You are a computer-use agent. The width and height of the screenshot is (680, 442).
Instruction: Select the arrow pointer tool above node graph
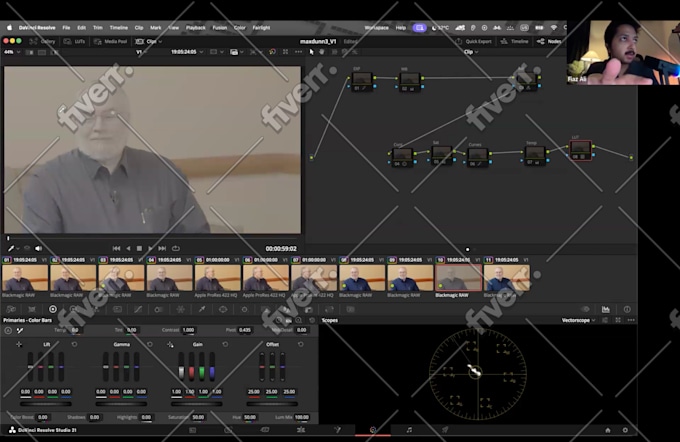311,52
